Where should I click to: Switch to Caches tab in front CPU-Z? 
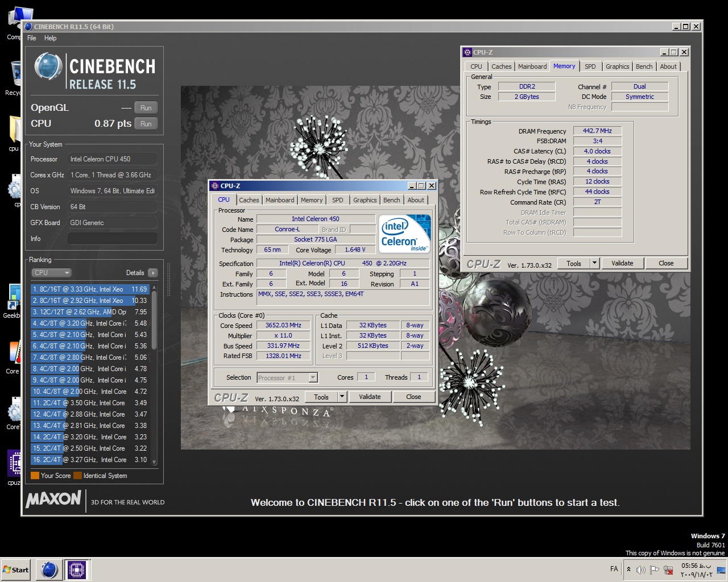coord(249,200)
